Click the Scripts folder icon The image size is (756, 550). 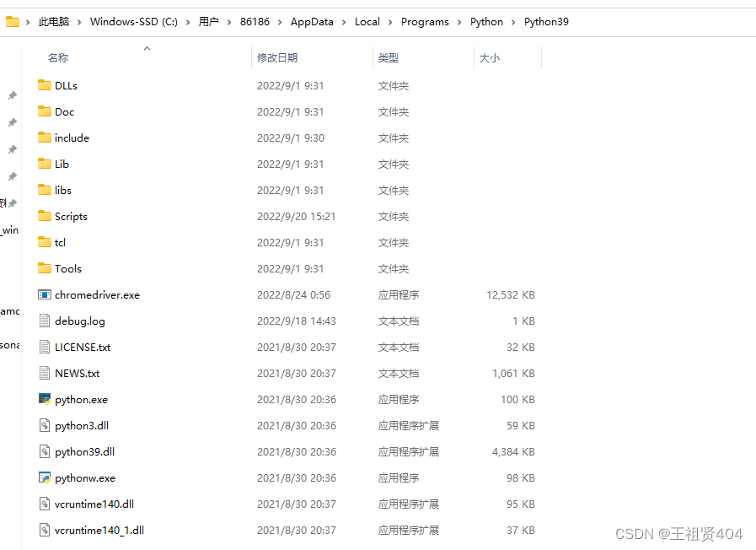(x=45, y=216)
